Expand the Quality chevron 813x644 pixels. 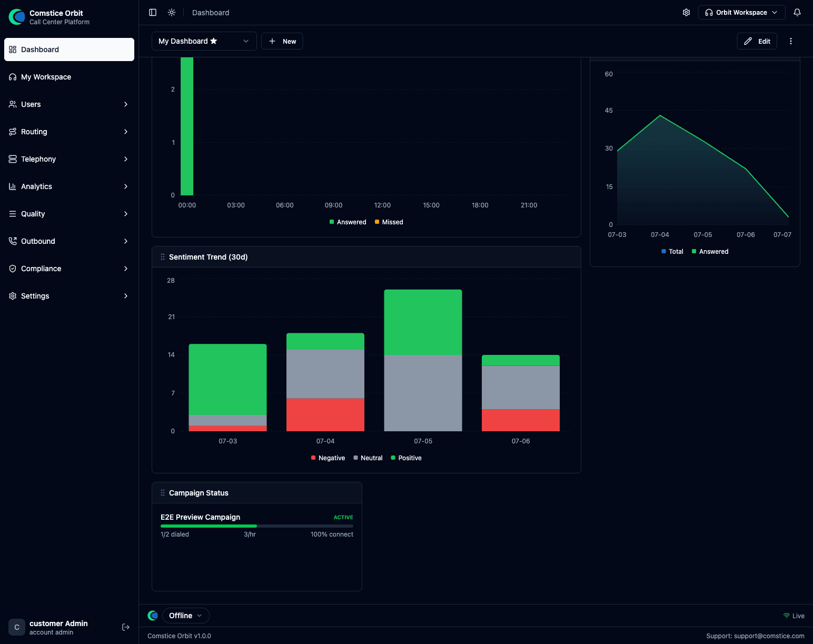point(126,214)
